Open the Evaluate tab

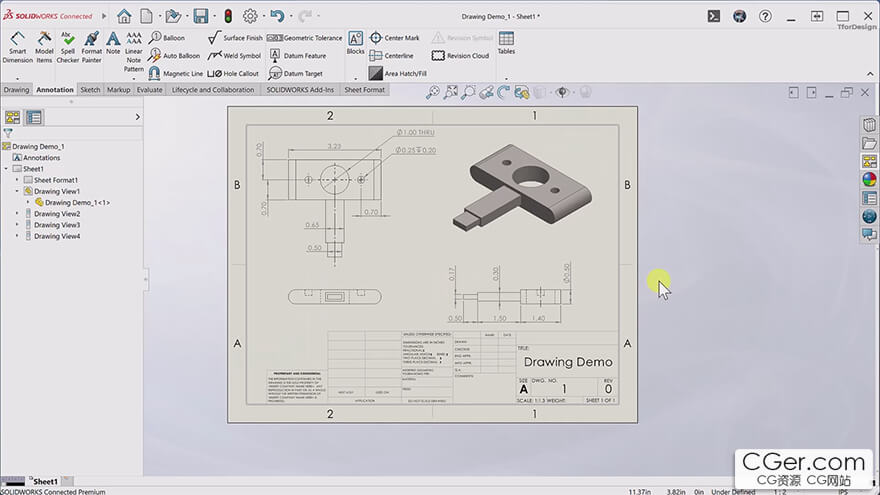click(x=149, y=90)
